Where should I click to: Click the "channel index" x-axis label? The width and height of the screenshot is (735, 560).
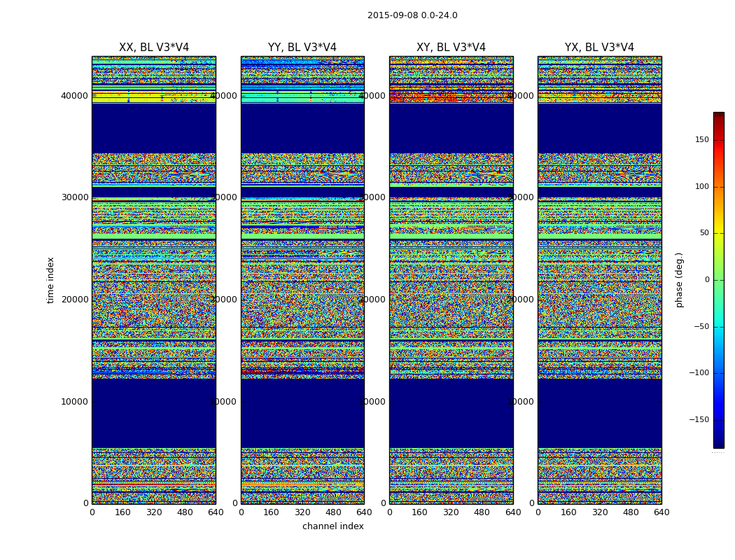[332, 526]
